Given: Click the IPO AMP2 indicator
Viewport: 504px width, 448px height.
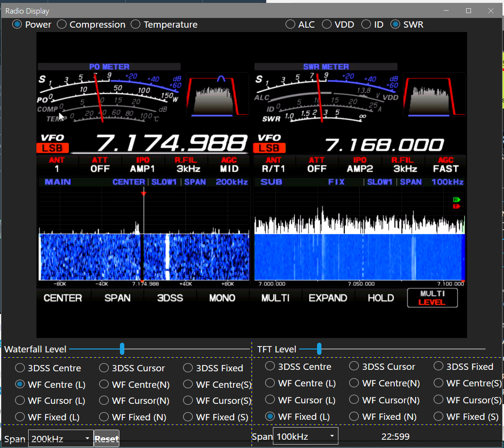Looking at the screenshot, I should [360, 165].
